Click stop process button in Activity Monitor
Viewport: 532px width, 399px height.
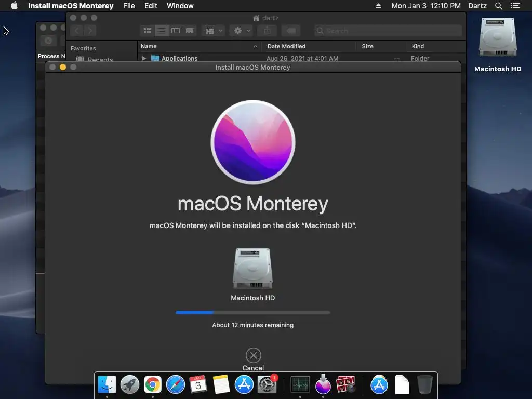tap(48, 41)
